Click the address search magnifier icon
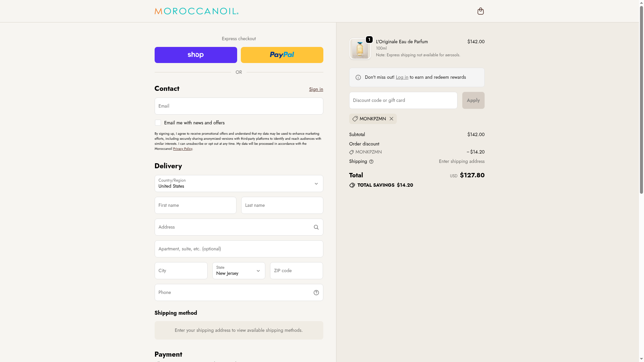644x362 pixels. (x=316, y=227)
